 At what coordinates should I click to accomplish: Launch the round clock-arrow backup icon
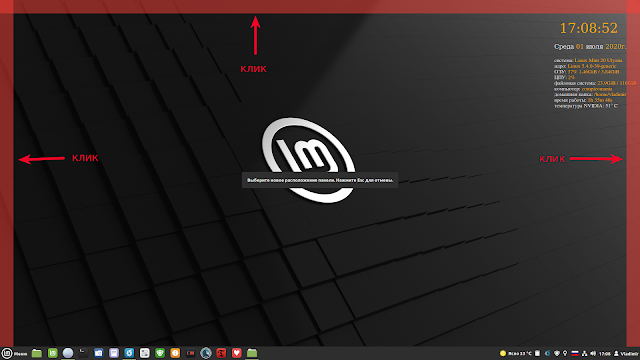click(x=206, y=353)
